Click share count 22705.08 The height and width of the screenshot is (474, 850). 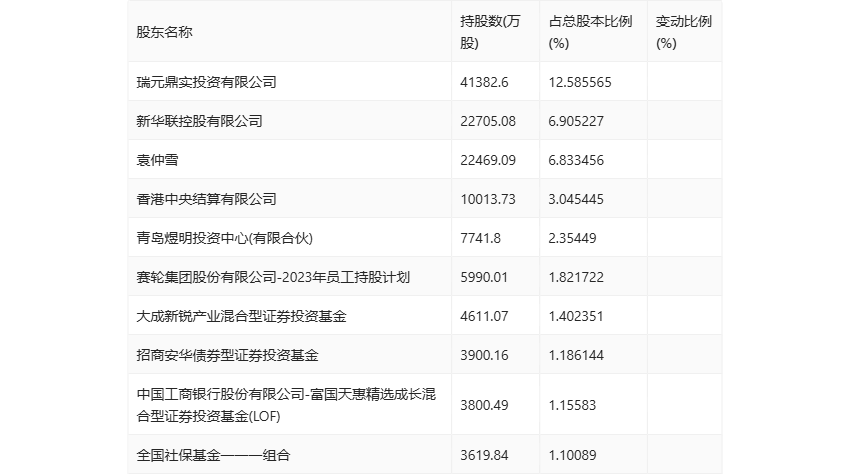(488, 121)
